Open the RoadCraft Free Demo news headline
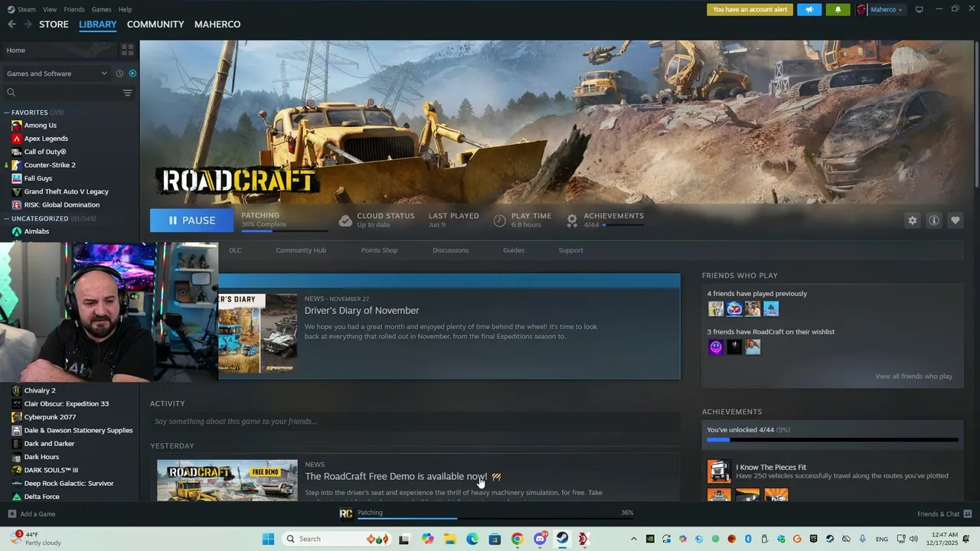The image size is (980, 551). 396,477
